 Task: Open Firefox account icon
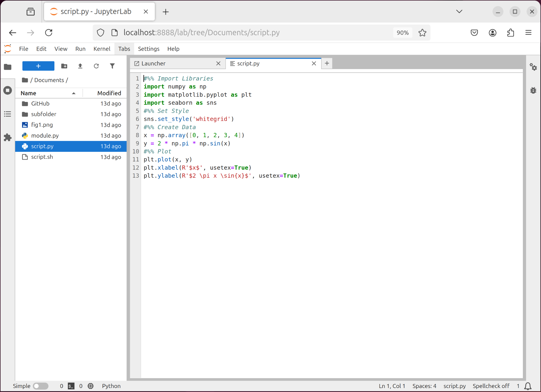492,33
